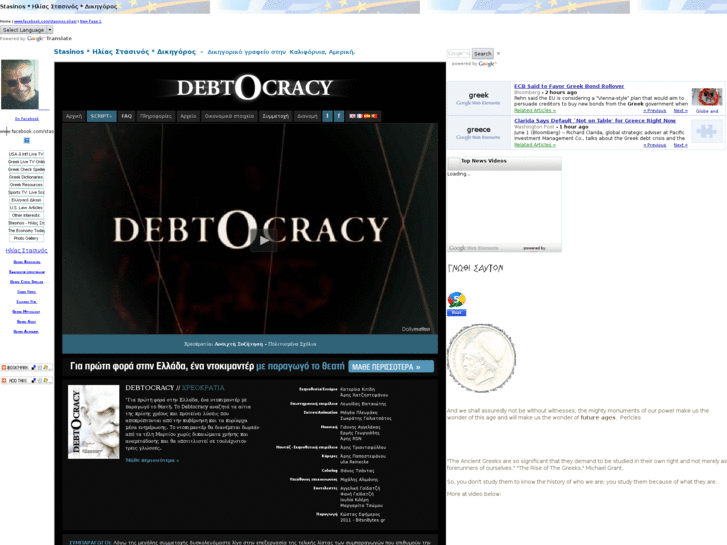Screen dimensions: 727x545
Task: Open the Photo Gallery sidebar item
Action: 26,238
